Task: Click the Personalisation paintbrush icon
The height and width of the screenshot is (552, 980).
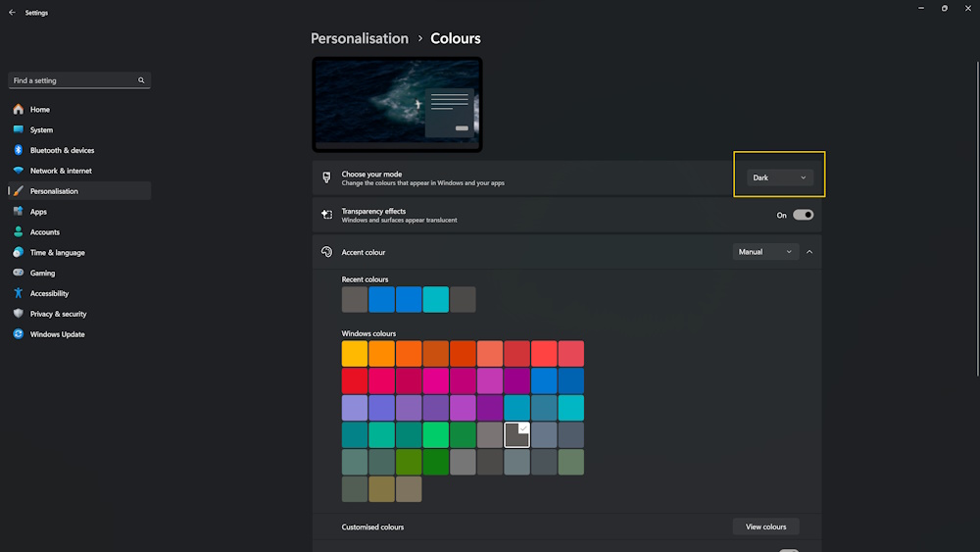Action: click(x=18, y=190)
